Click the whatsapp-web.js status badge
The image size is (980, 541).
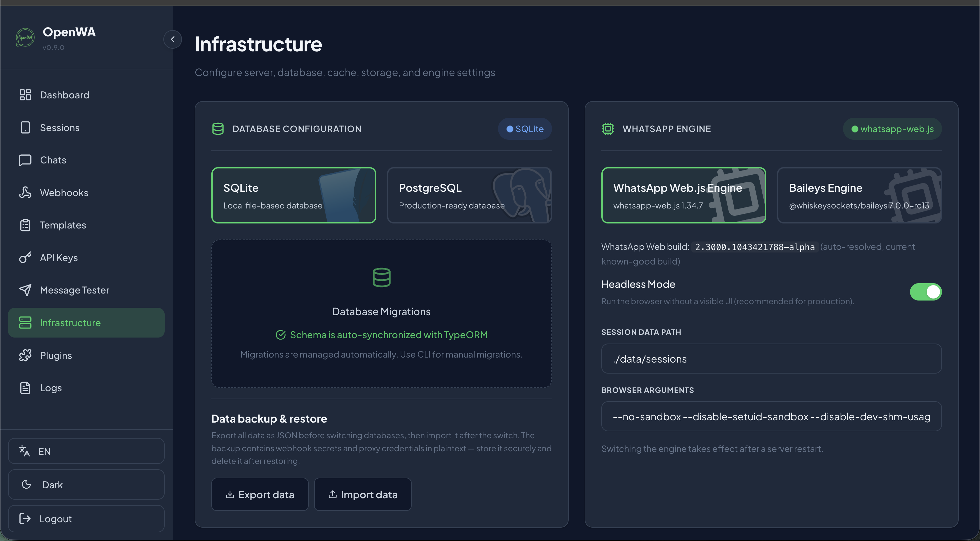tap(892, 129)
